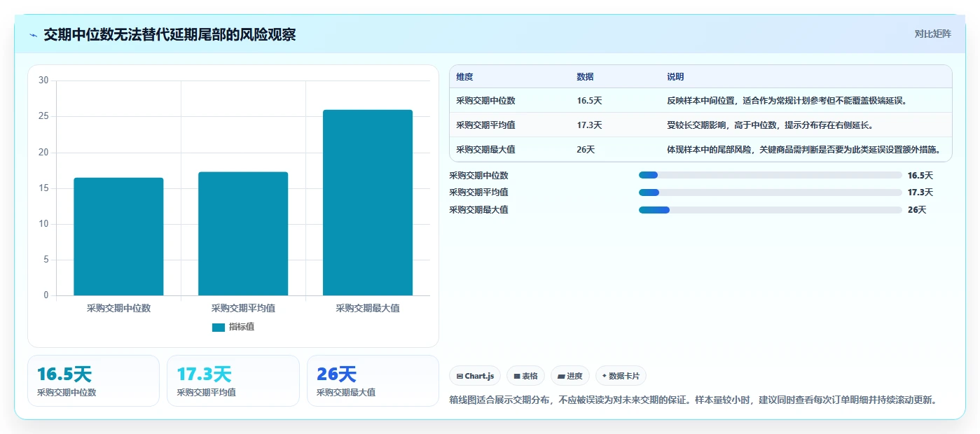
Task: Click x-axis label 采购交期平均值
Action: click(243, 308)
